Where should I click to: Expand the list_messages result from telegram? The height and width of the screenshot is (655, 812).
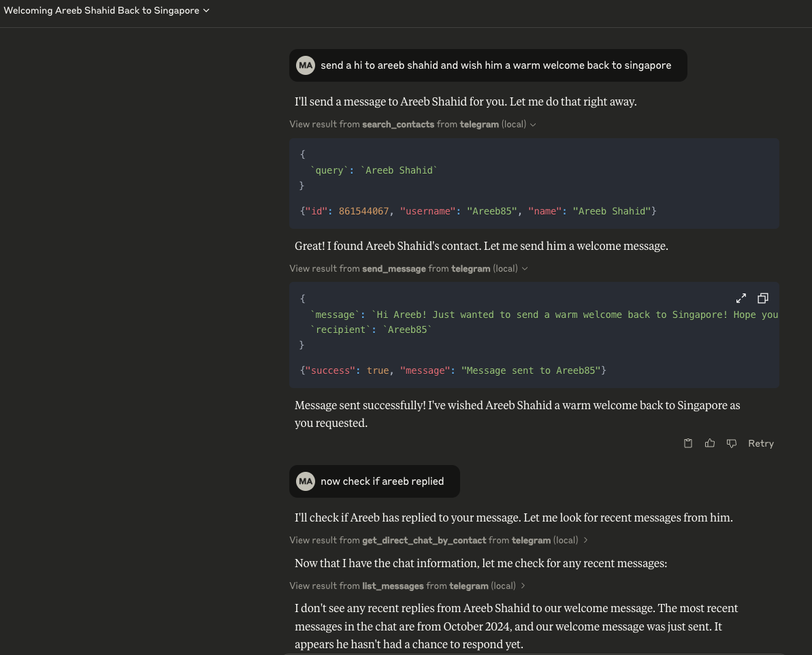pyautogui.click(x=523, y=586)
